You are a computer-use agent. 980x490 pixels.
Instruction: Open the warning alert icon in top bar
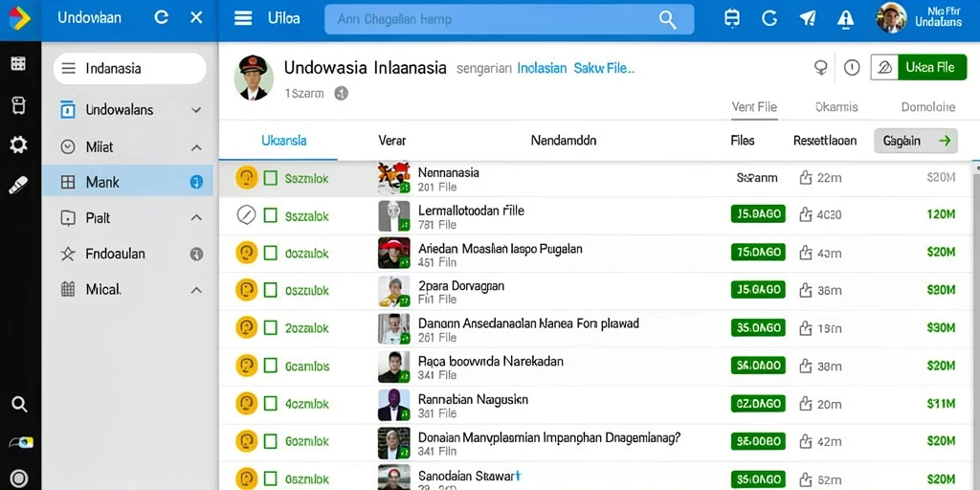coord(845,19)
